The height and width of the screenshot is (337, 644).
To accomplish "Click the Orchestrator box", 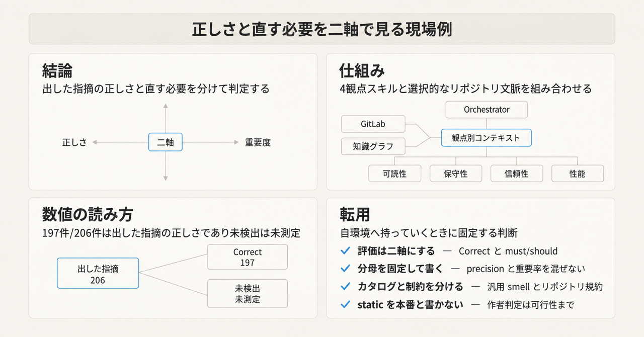I will (x=487, y=110).
